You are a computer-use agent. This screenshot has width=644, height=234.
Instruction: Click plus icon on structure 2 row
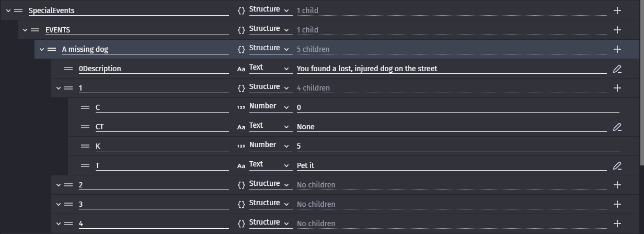click(617, 185)
